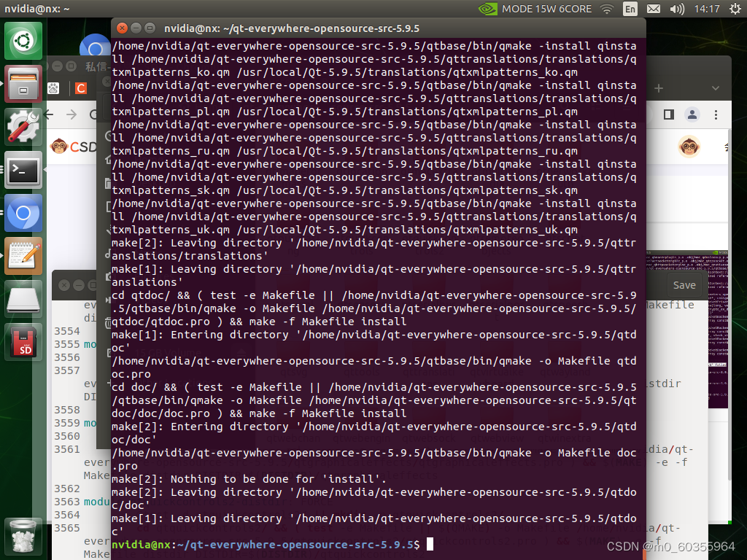Screen dimensions: 747x560
Task: Open the Ubuntu Dash search launcher
Action: (23, 41)
